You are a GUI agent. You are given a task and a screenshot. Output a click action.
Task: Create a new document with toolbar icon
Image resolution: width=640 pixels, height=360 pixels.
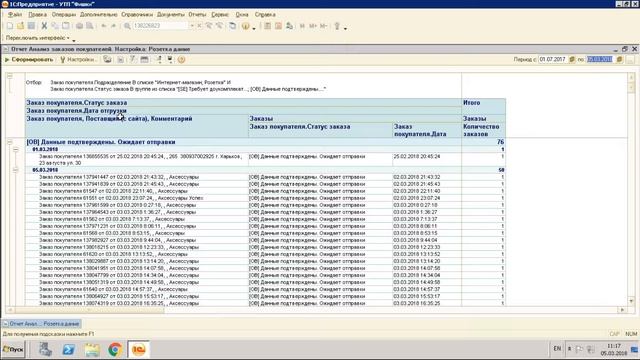coord(9,26)
